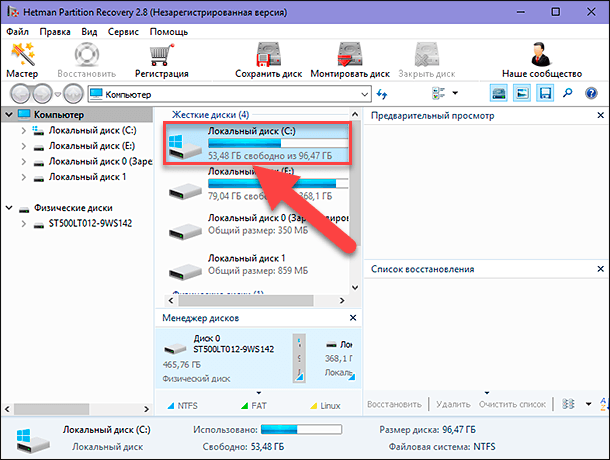This screenshot has height=460, width=610.
Task: Click Удалить button in recovery list
Action: point(453,404)
